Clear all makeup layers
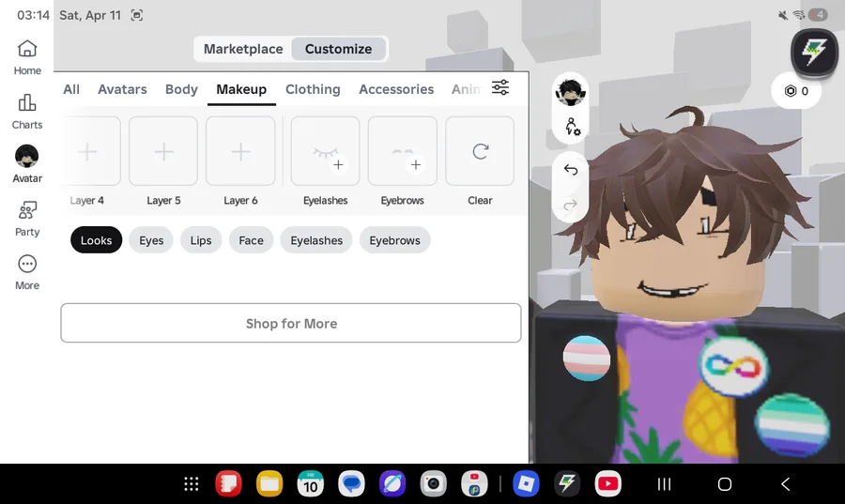 pyautogui.click(x=480, y=151)
